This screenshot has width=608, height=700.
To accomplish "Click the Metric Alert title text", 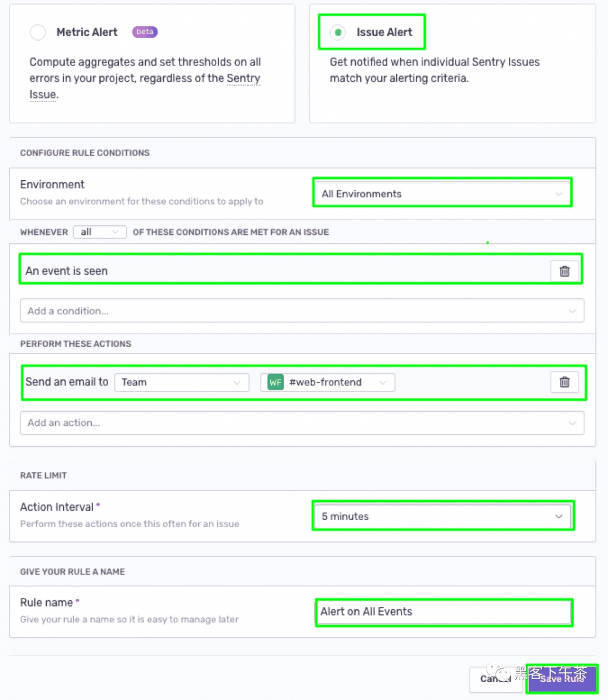I will (x=87, y=33).
